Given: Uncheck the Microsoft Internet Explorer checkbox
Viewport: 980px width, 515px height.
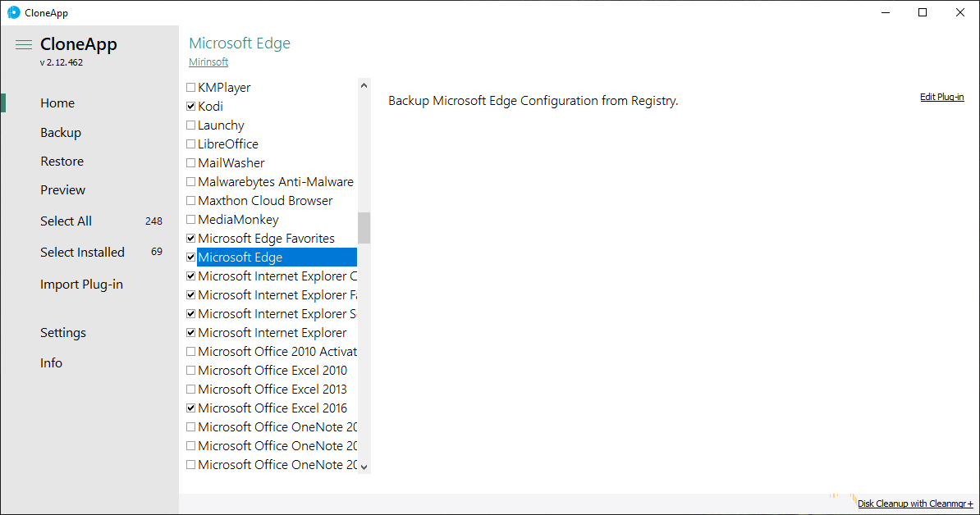Looking at the screenshot, I should (x=190, y=333).
